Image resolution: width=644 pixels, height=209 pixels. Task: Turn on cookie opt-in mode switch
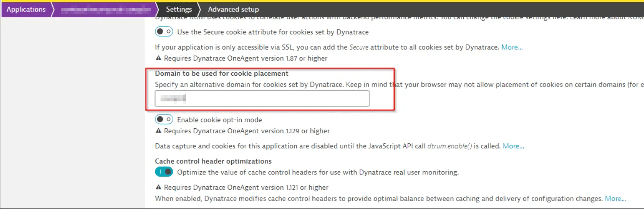click(x=164, y=120)
